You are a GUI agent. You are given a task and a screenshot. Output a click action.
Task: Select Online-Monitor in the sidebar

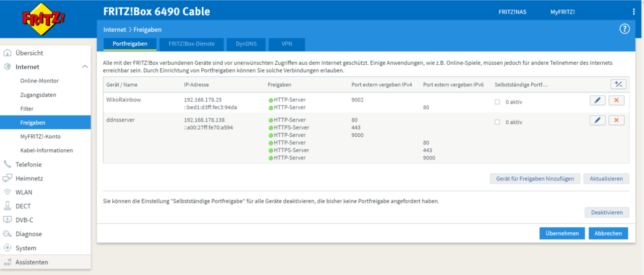pos(39,81)
